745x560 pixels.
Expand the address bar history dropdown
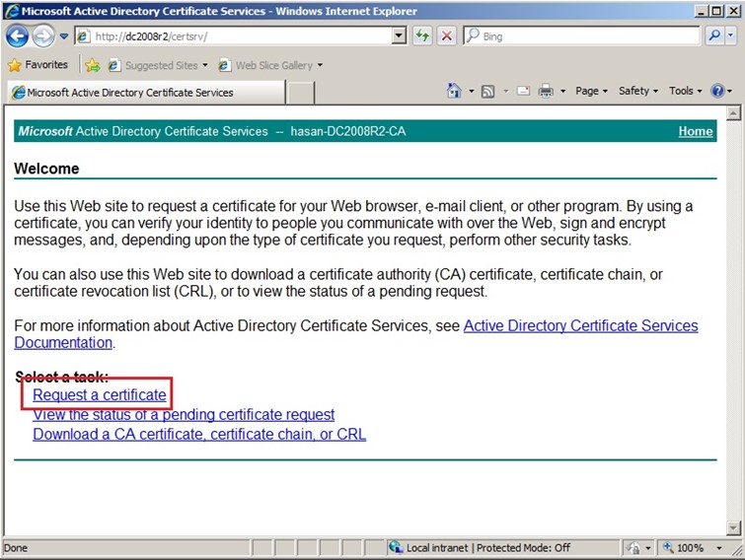click(400, 36)
